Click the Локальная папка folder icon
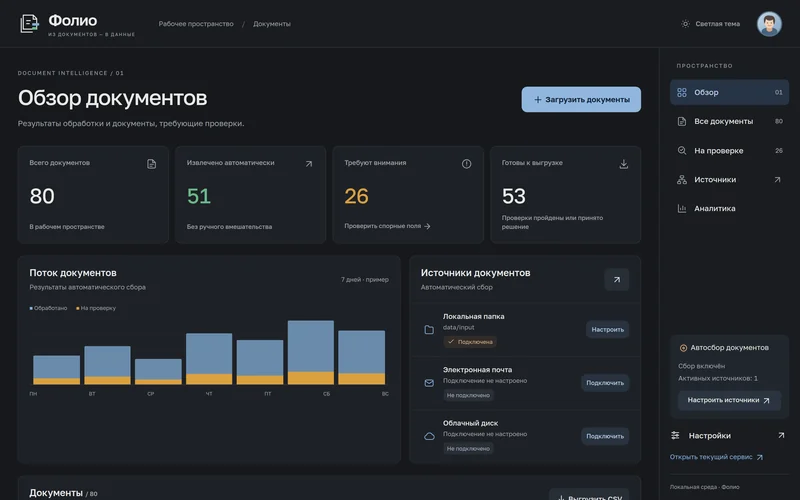 point(429,330)
